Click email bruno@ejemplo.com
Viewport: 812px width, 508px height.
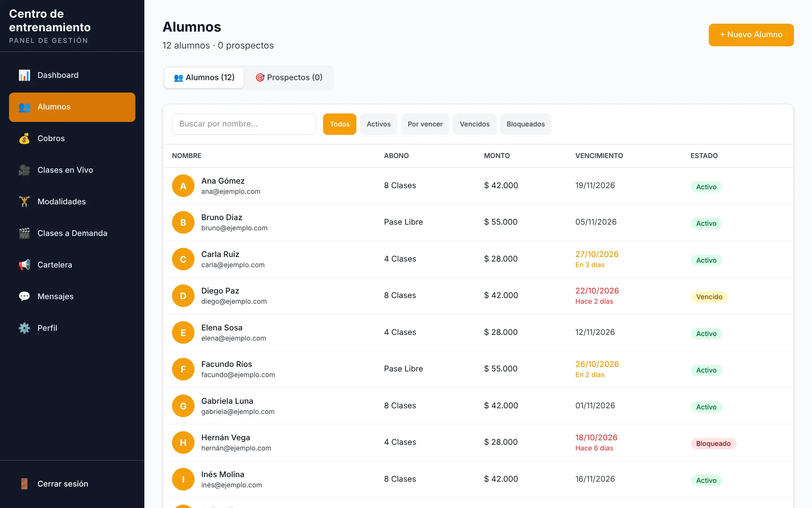coord(234,228)
